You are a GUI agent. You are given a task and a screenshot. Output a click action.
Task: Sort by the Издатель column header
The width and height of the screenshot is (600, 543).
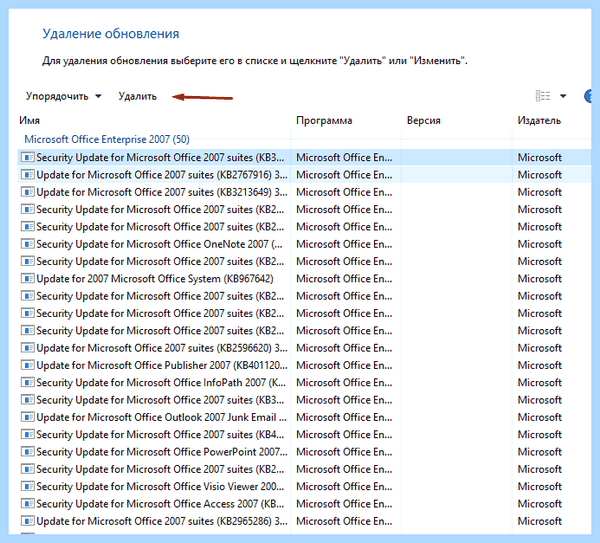[x=539, y=121]
